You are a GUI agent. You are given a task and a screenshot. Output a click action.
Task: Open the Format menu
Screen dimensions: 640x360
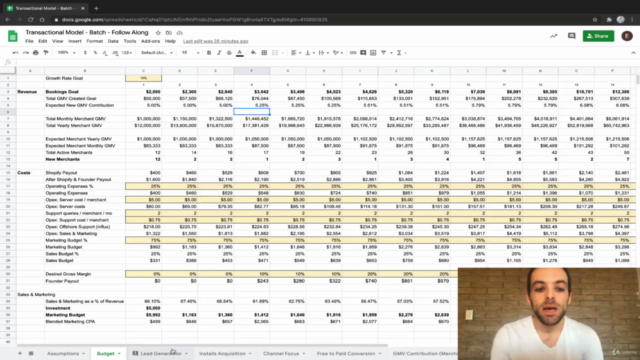click(94, 41)
